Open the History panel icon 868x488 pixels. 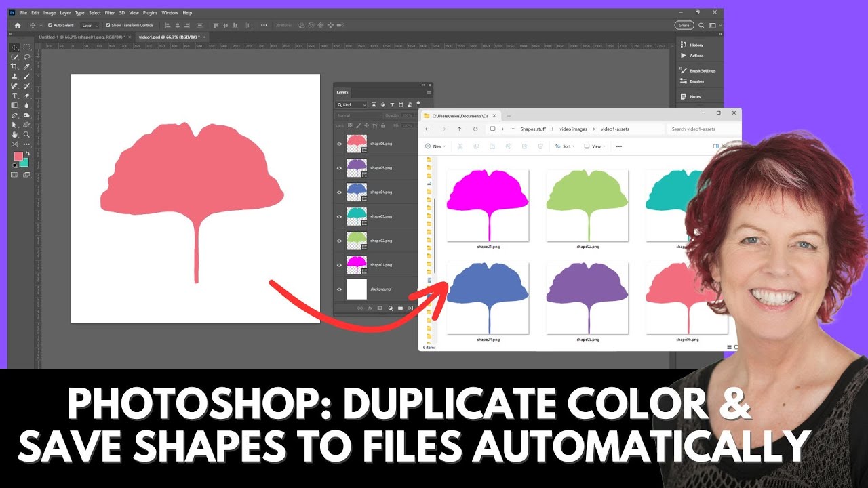point(684,45)
